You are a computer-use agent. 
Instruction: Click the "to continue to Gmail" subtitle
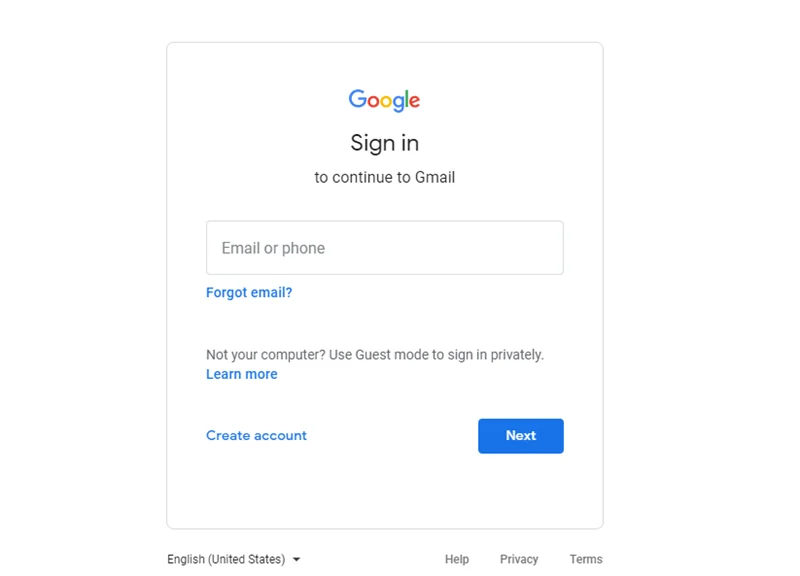(x=384, y=178)
